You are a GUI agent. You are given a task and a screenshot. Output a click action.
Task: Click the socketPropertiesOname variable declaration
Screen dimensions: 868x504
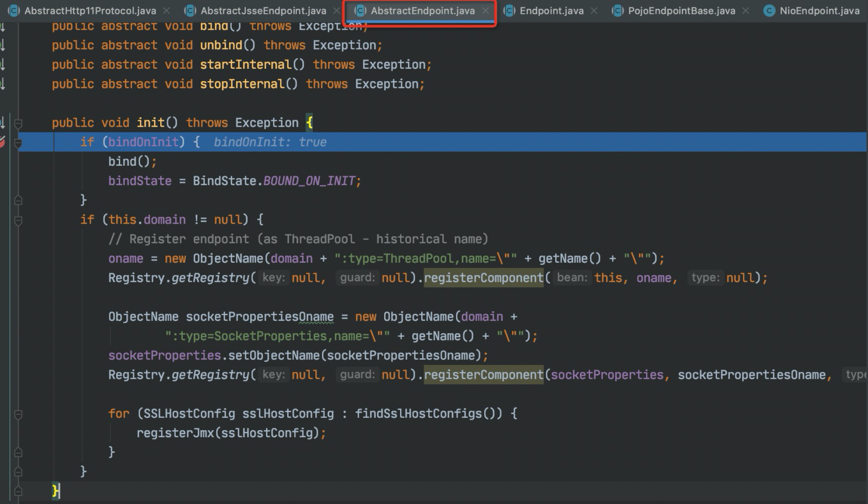pos(259,317)
